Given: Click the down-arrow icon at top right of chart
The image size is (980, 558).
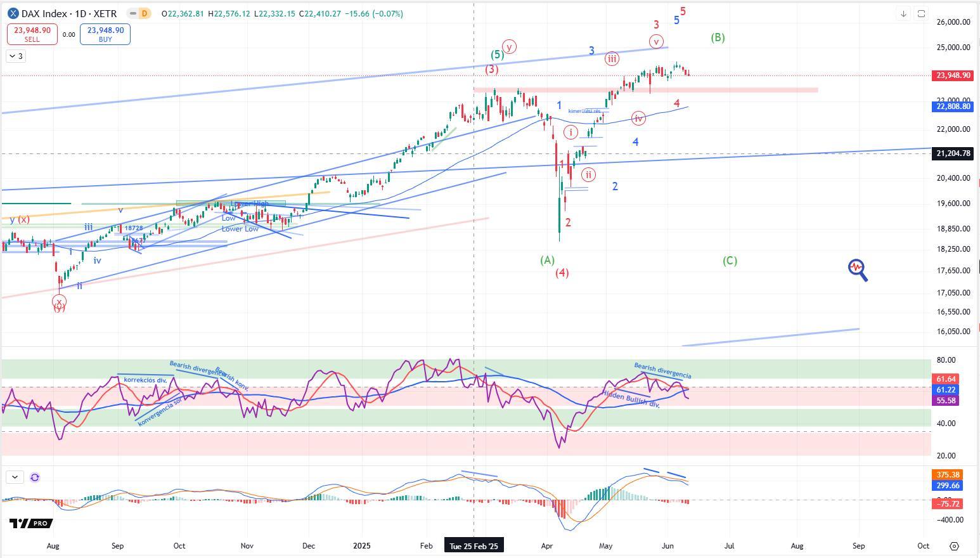Looking at the screenshot, I should (x=903, y=13).
